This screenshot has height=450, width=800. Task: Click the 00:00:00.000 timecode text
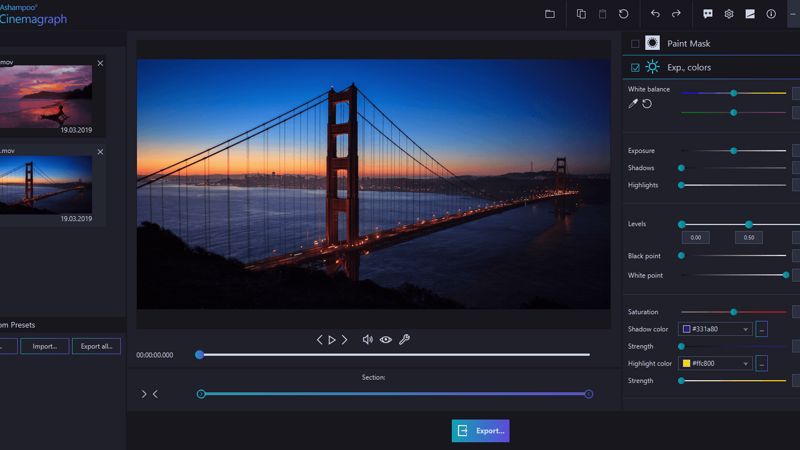155,355
